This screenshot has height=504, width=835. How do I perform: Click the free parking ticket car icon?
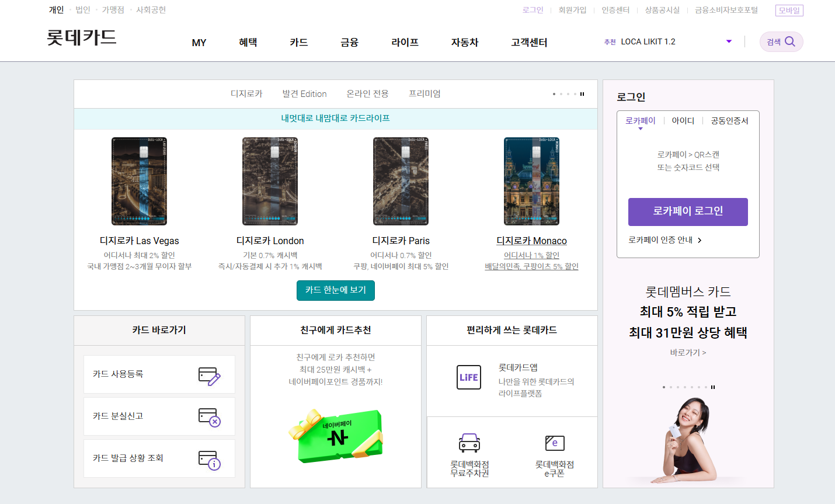click(469, 443)
